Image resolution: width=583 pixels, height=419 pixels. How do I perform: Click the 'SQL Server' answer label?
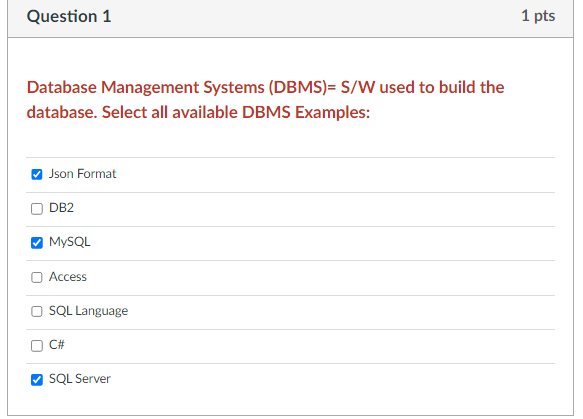point(80,379)
